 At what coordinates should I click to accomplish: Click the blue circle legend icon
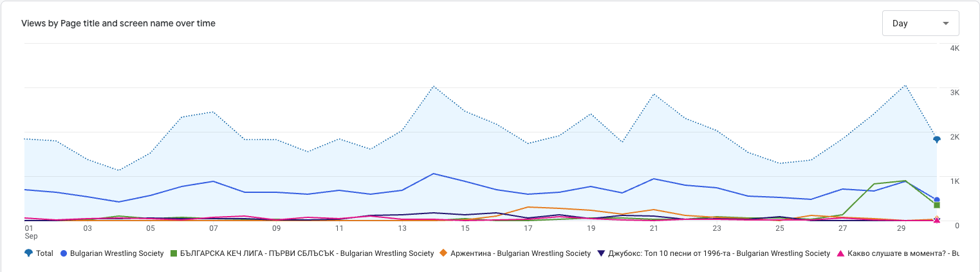coord(63,253)
